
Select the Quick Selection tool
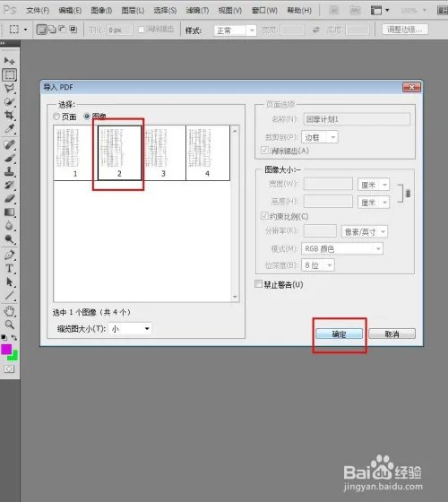pos(9,102)
